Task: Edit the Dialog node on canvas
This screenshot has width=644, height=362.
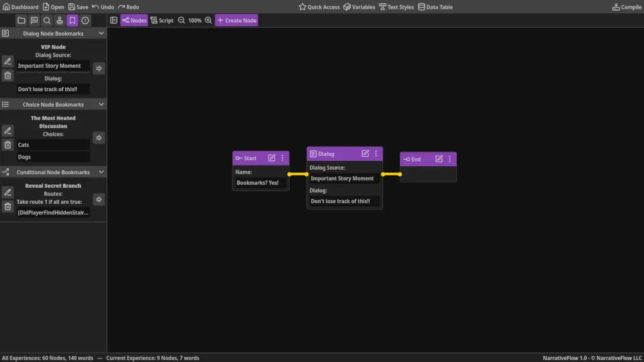Action: pyautogui.click(x=365, y=154)
